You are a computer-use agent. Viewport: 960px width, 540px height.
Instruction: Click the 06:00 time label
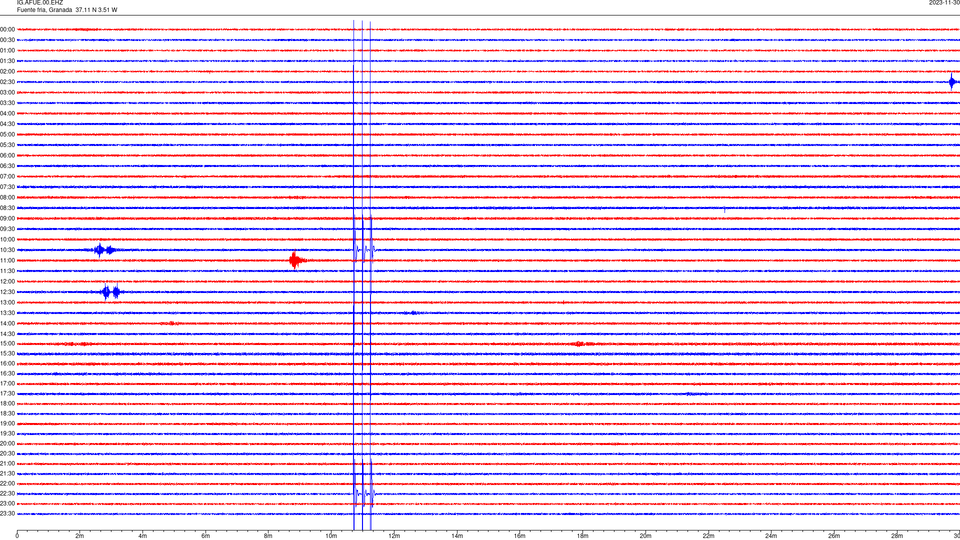tap(7, 156)
